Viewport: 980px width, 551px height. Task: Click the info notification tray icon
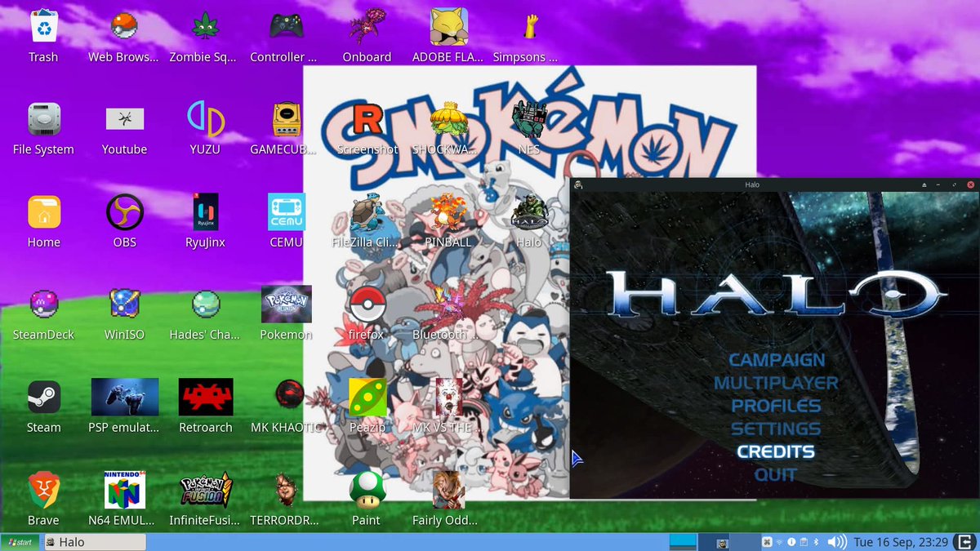(792, 542)
